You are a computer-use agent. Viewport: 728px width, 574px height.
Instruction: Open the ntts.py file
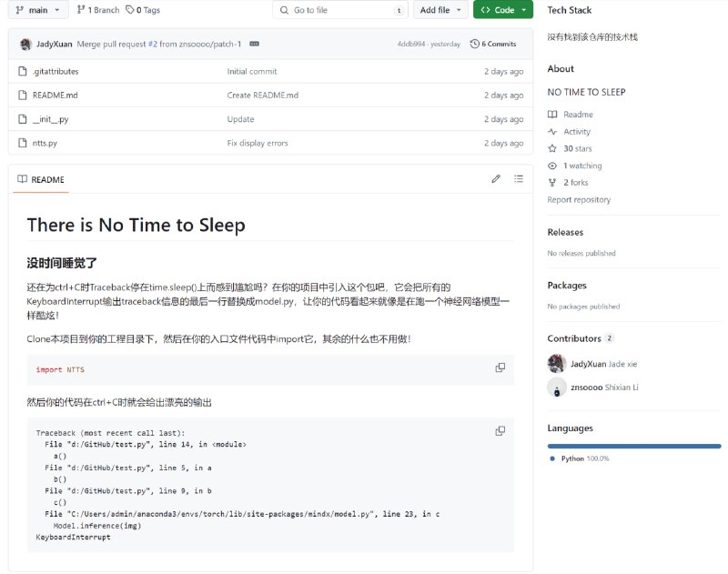pyautogui.click(x=45, y=143)
